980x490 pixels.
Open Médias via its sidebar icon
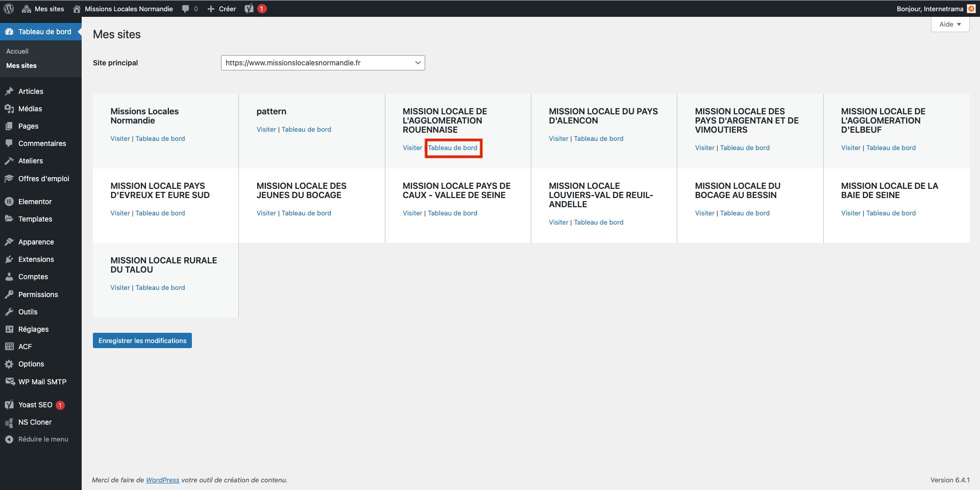click(x=9, y=109)
